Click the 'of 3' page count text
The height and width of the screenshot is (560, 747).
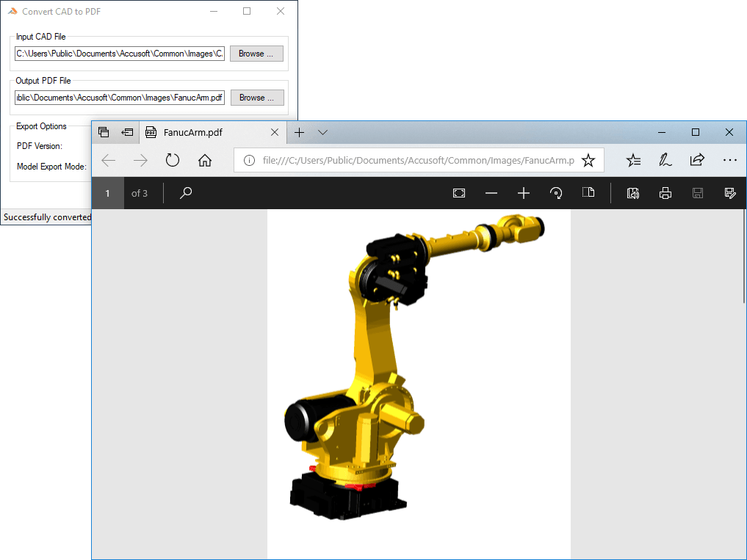point(140,193)
